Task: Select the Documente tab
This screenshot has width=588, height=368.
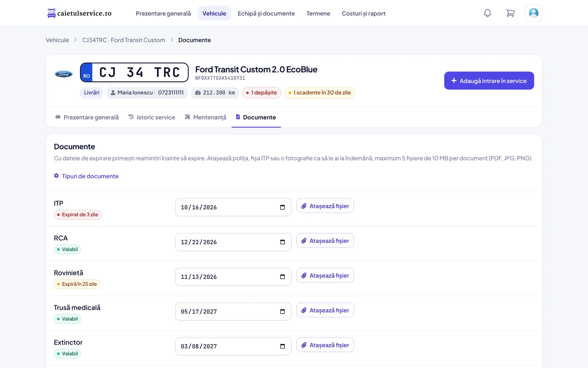Action: 256,117
